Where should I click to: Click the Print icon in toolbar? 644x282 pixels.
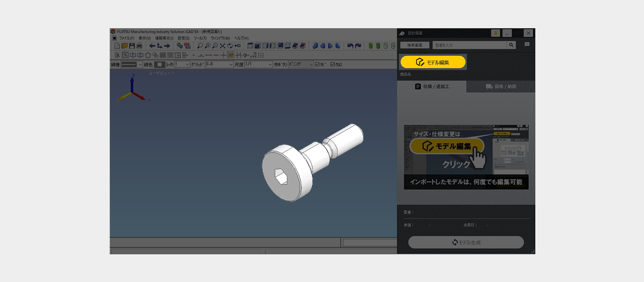click(139, 46)
